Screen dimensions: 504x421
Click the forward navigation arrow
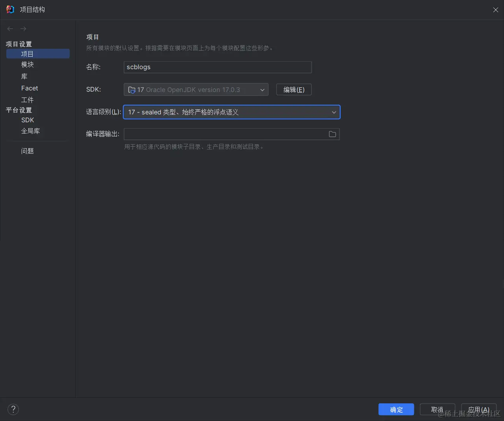pyautogui.click(x=23, y=28)
